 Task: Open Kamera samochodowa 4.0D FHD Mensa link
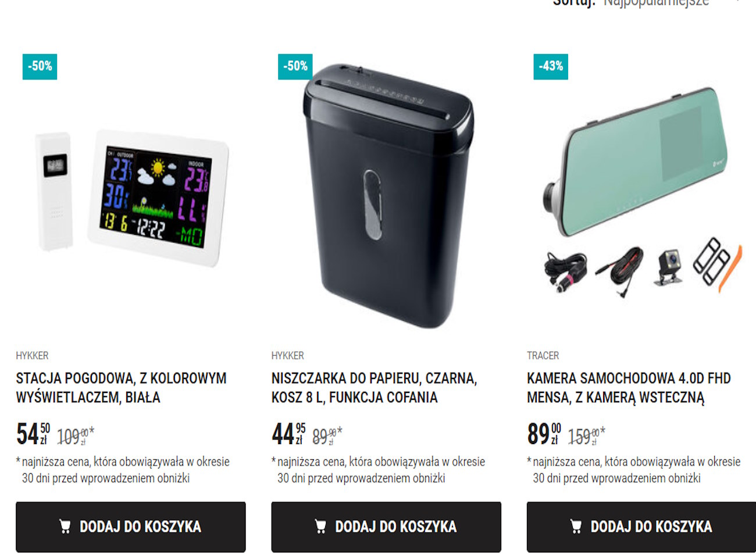click(629, 388)
